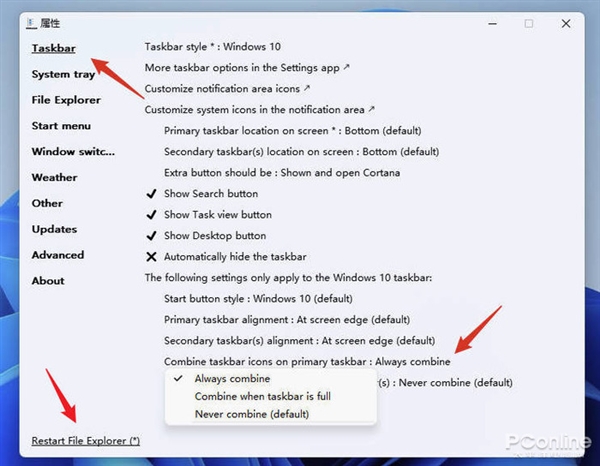Open the Weather section

click(54, 178)
